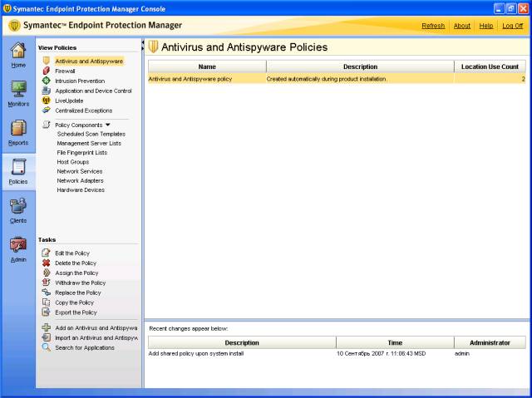Screen dimensions: 532x398
Task: Open Network Adapters component
Action: pyautogui.click(x=80, y=180)
